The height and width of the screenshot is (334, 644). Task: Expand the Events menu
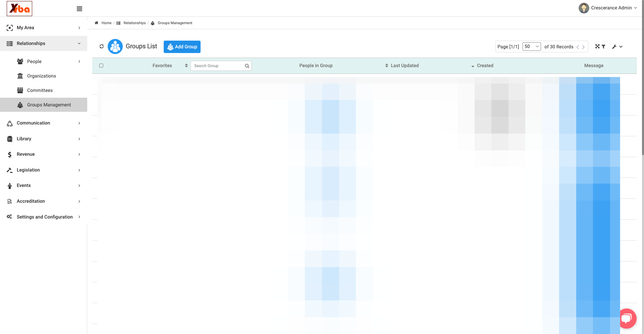(x=44, y=186)
